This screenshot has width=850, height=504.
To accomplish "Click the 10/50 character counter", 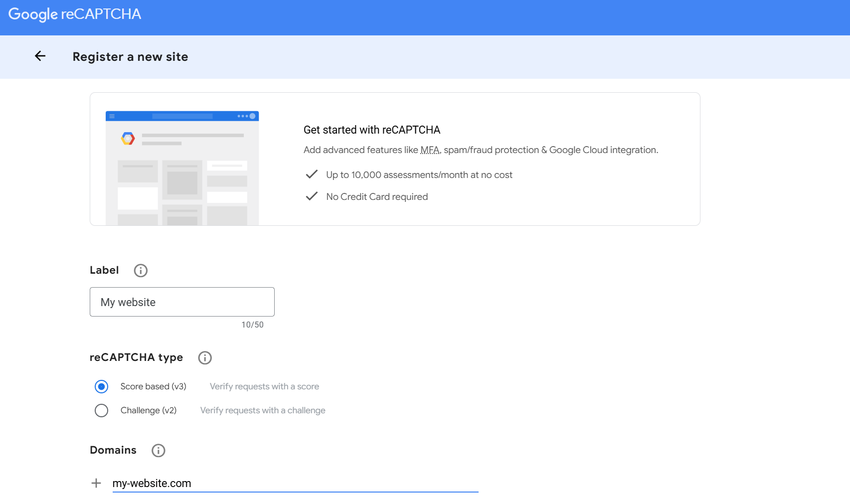I will point(252,325).
